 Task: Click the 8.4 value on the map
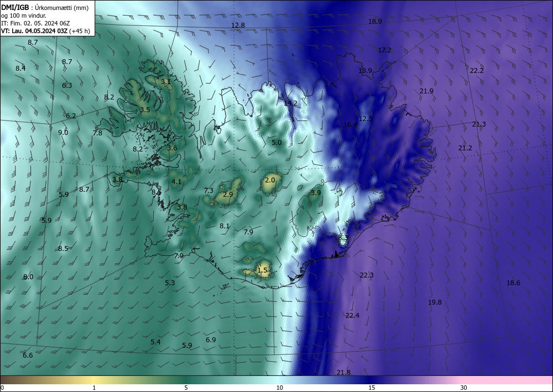(20, 68)
